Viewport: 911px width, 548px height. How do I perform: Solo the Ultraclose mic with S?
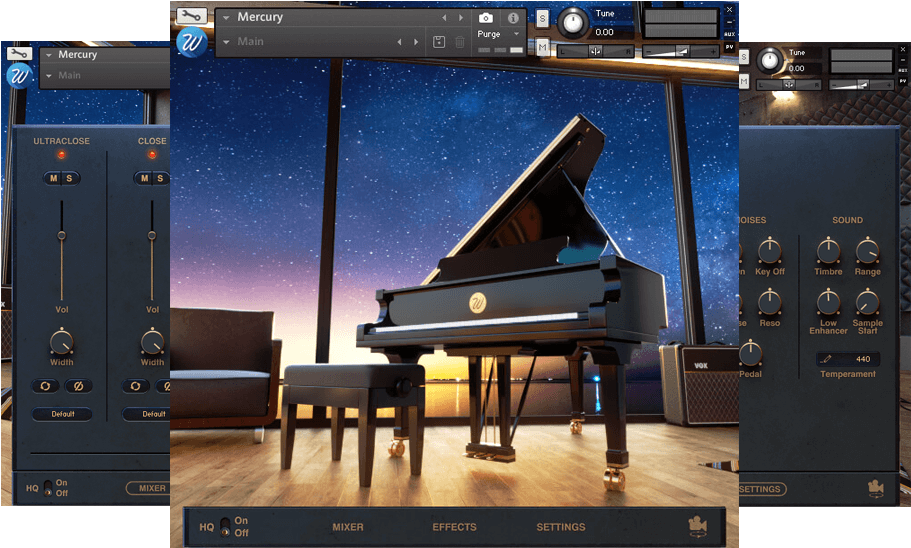(x=70, y=178)
